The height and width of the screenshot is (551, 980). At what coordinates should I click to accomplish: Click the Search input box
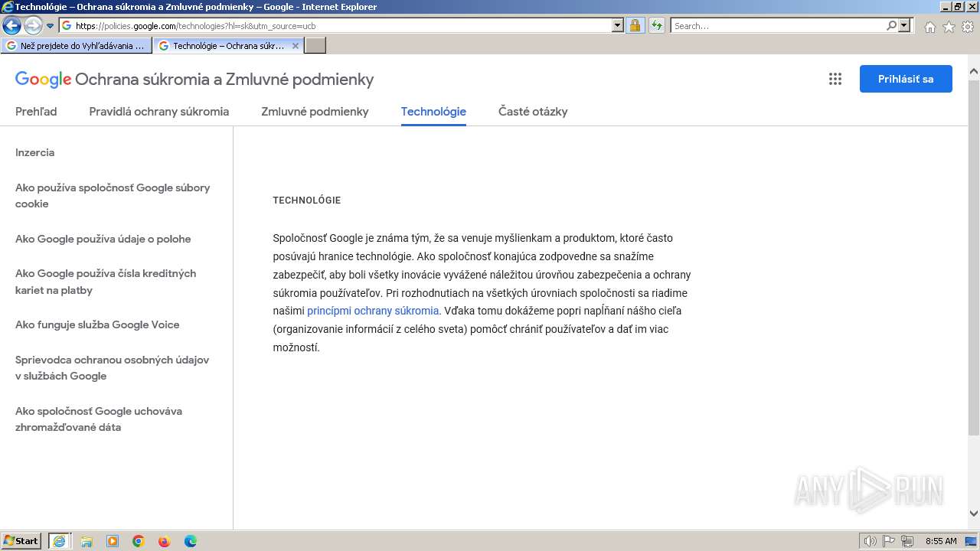click(x=778, y=25)
